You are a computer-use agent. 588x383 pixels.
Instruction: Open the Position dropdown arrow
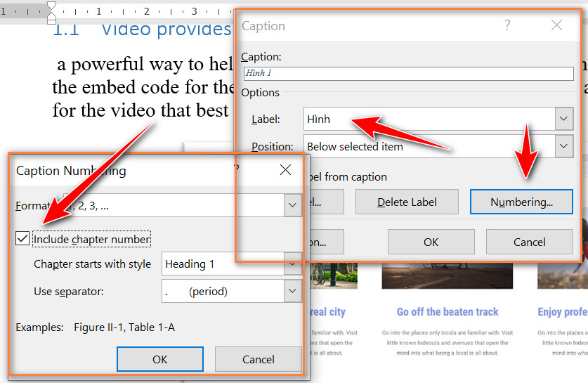[x=563, y=146]
